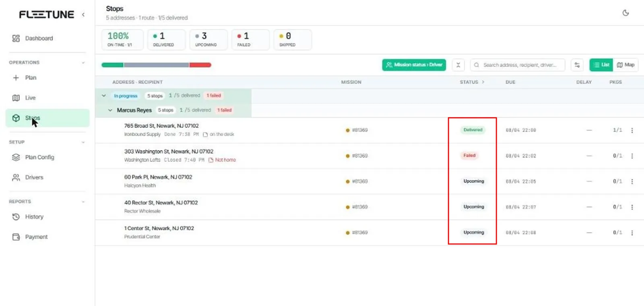Click the Marcus Reyes driver name

[134, 110]
